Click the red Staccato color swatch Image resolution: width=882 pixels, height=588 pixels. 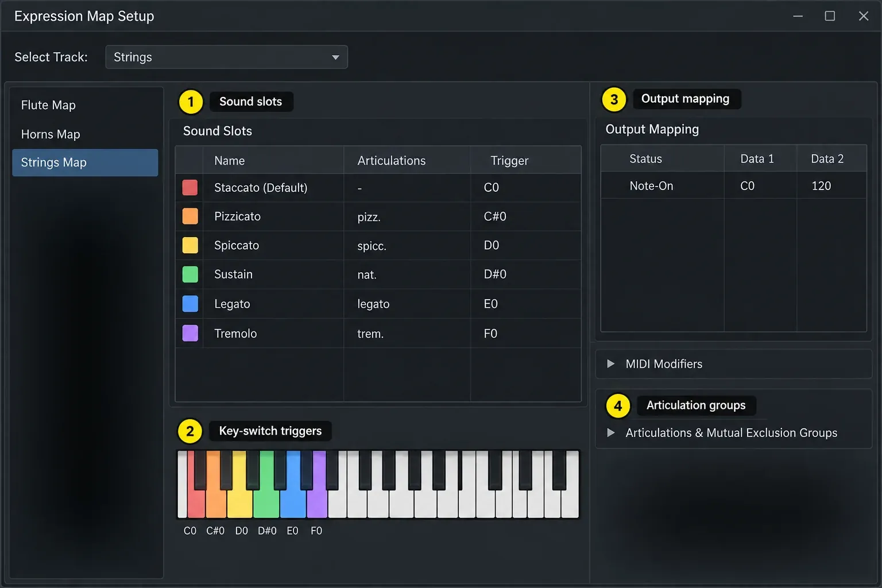[190, 187]
